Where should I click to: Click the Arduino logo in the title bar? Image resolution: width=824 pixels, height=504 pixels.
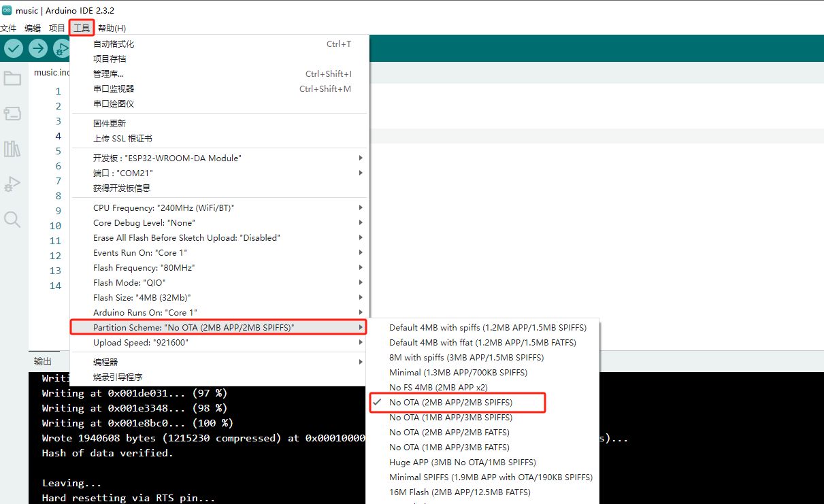pyautogui.click(x=7, y=10)
